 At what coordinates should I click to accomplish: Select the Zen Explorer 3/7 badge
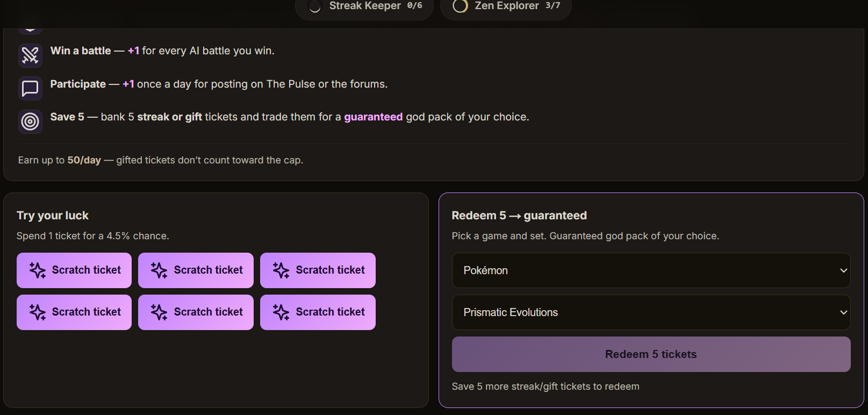coord(506,6)
